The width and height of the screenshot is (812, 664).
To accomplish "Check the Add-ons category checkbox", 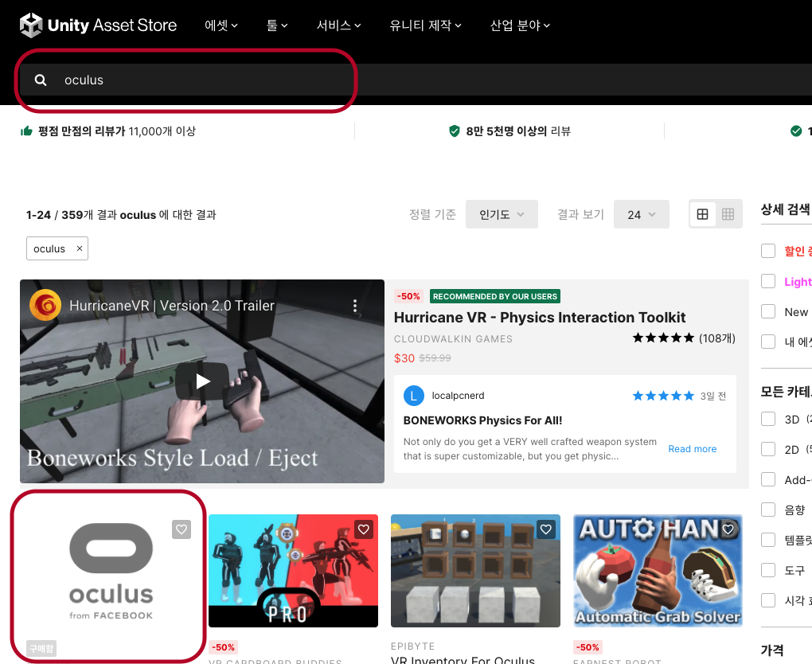I will [x=768, y=479].
